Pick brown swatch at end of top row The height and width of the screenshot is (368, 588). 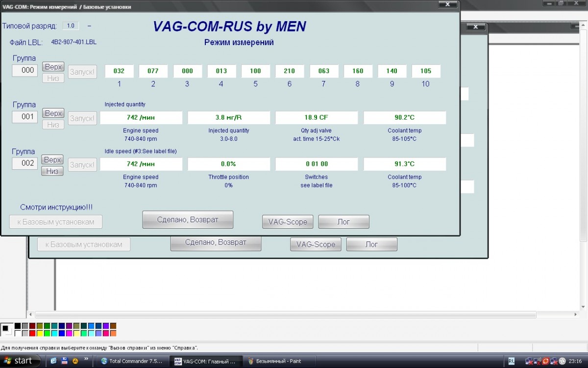pyautogui.click(x=113, y=326)
